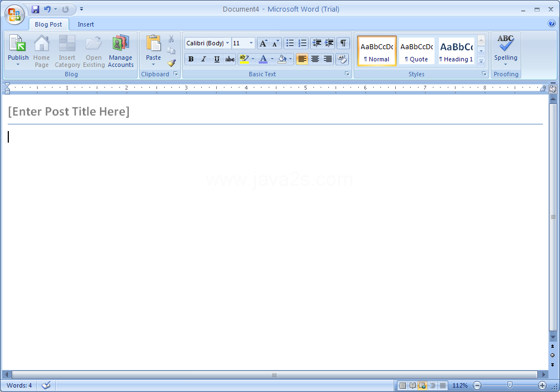
Task: Click the Copy icon
Action: coord(171,51)
